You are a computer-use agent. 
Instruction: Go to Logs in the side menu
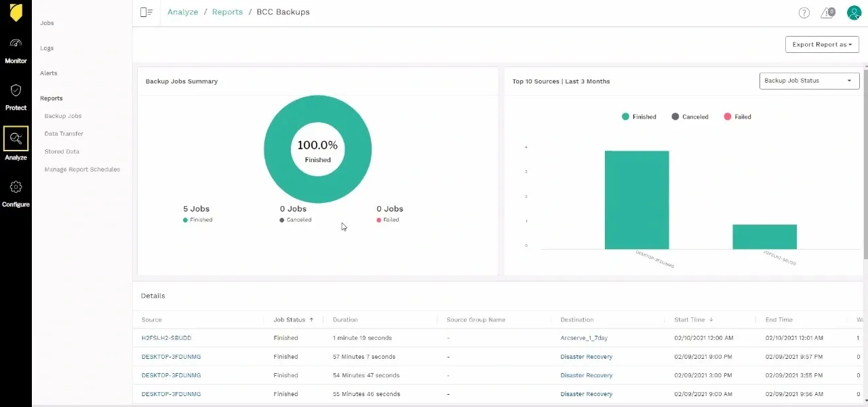coord(47,48)
